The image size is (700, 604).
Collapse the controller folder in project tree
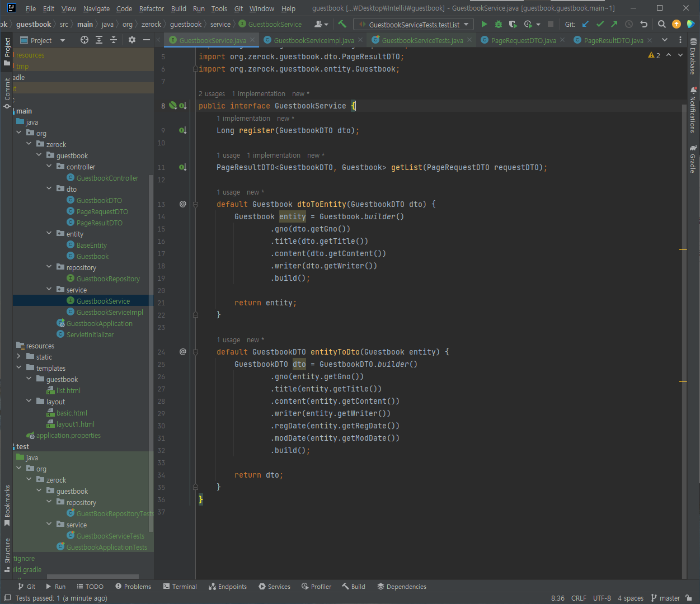coord(49,166)
